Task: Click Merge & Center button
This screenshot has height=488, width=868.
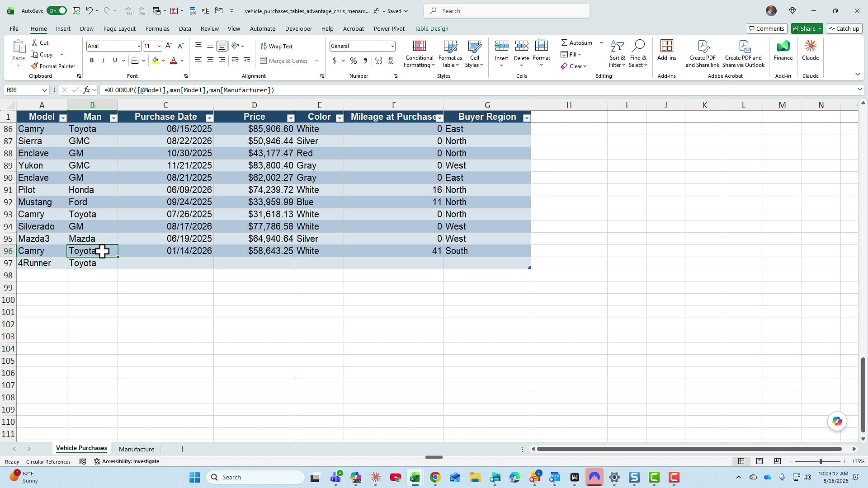Action: (x=284, y=61)
